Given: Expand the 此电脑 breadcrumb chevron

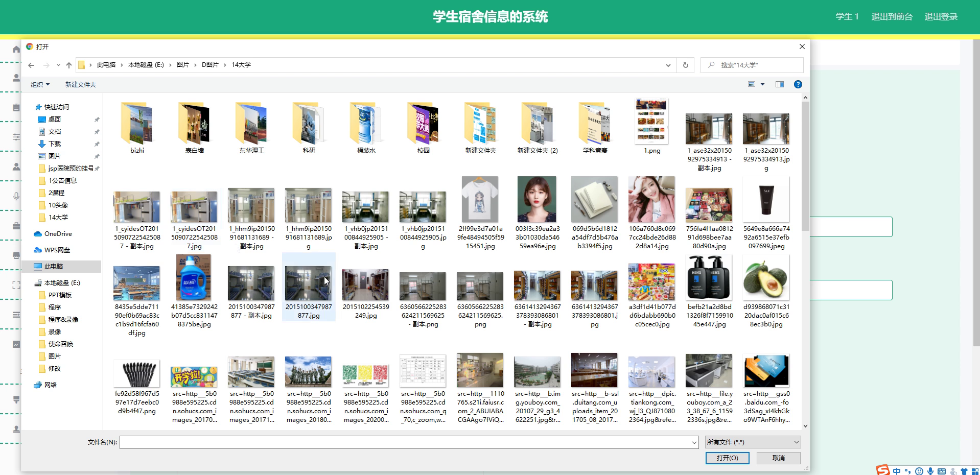Looking at the screenshot, I should tap(122, 65).
